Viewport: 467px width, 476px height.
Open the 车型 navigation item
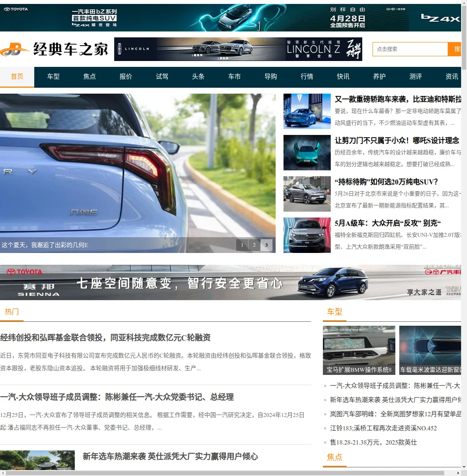tap(54, 77)
